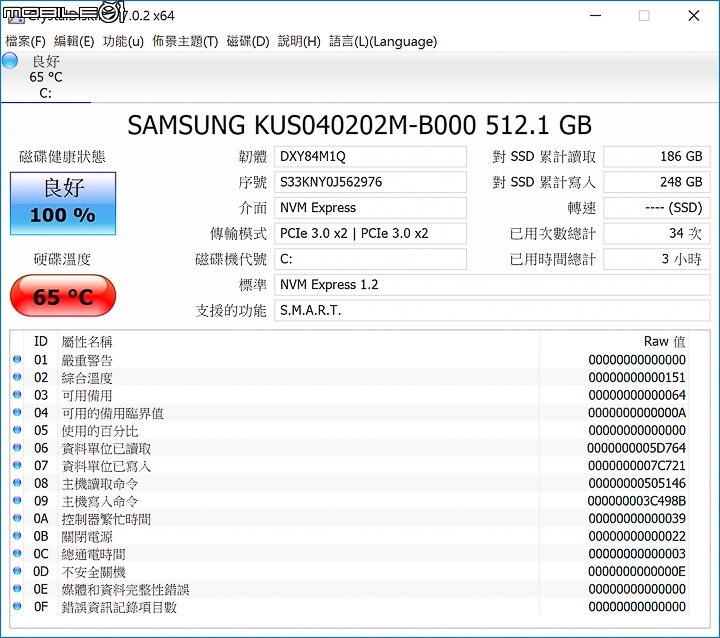Select the 控制器繁忙時間 attribute row
The height and width of the screenshot is (638, 720).
(349, 518)
